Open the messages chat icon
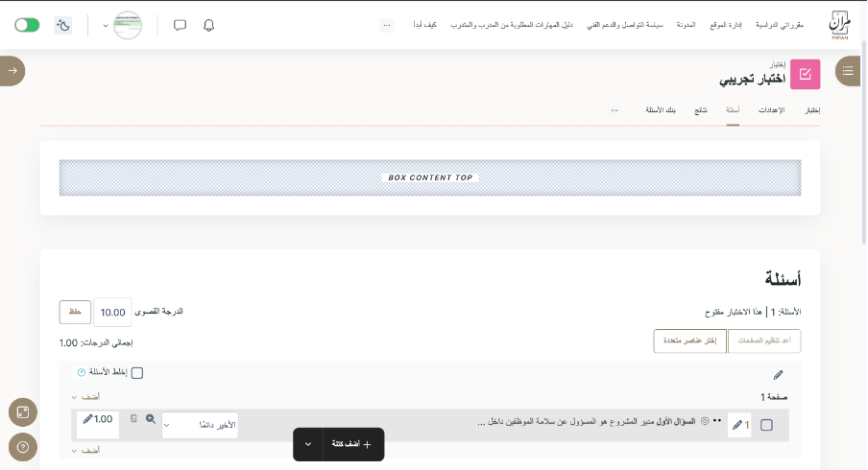 tap(180, 25)
